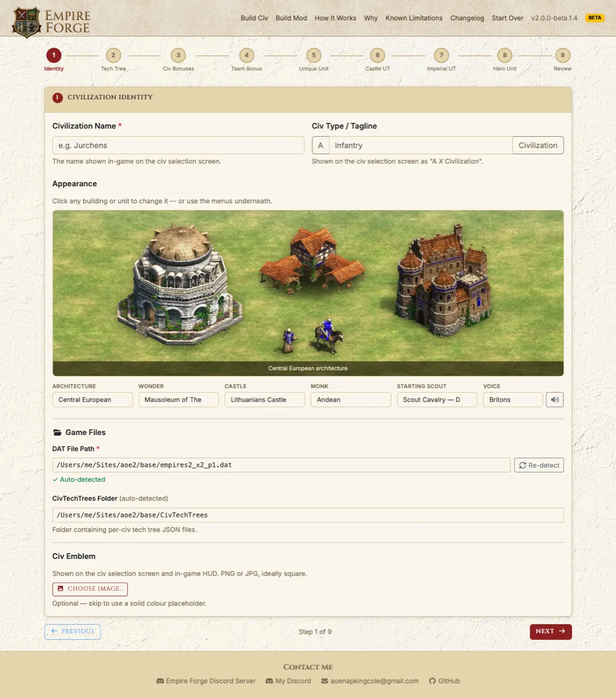Focus the Civ Type tagline input
Image resolution: width=616 pixels, height=698 pixels.
(x=421, y=145)
